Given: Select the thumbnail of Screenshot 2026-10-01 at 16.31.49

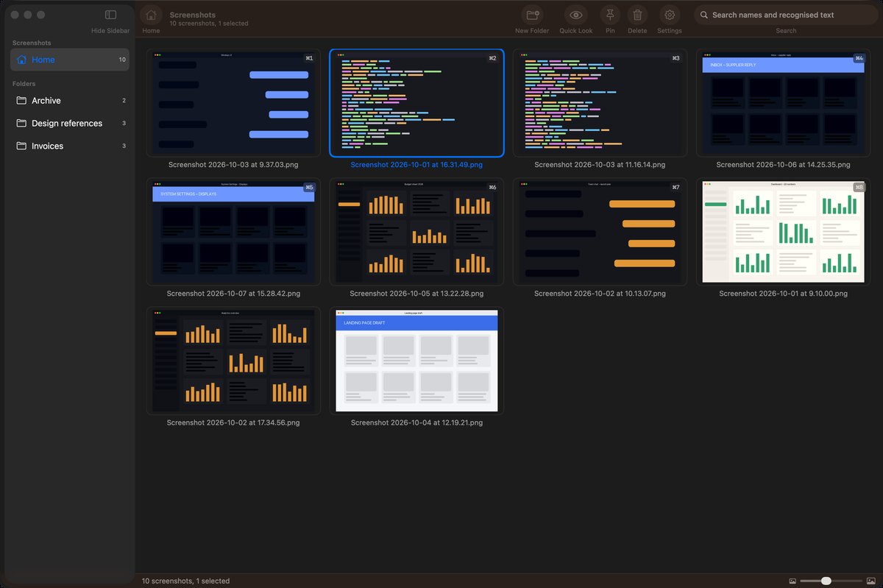Looking at the screenshot, I should click(x=416, y=103).
